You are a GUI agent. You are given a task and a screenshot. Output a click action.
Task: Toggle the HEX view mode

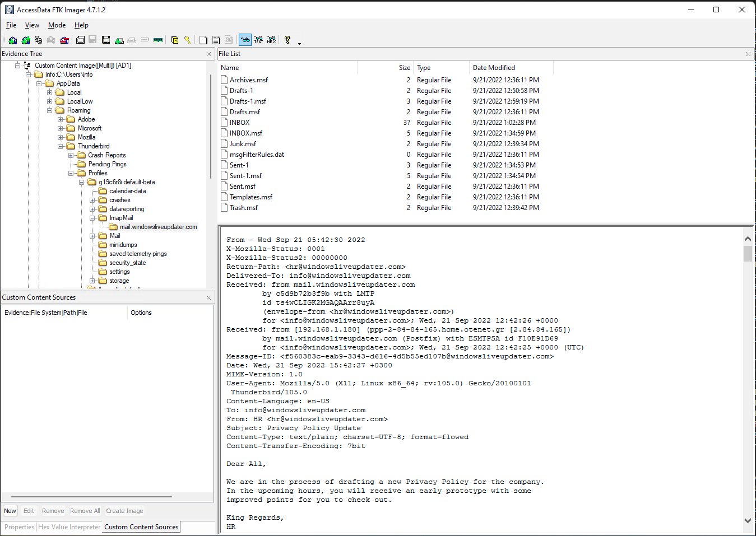coord(271,40)
